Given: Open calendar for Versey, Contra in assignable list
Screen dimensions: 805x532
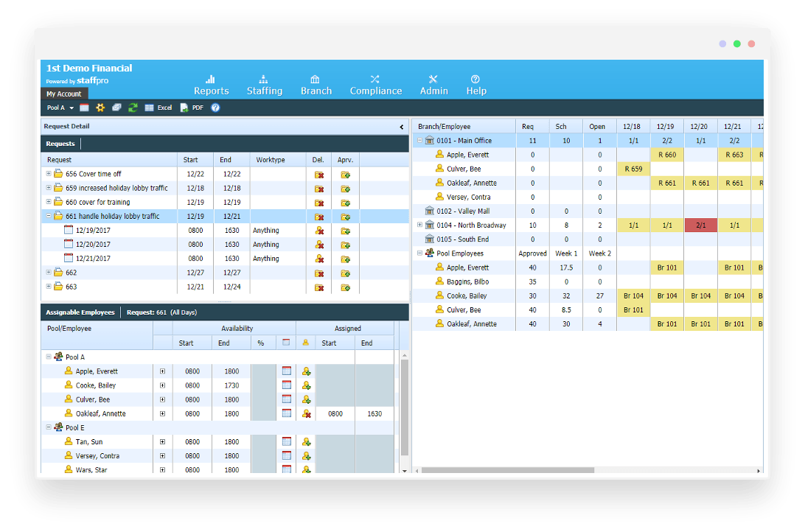Looking at the screenshot, I should pyautogui.click(x=287, y=455).
